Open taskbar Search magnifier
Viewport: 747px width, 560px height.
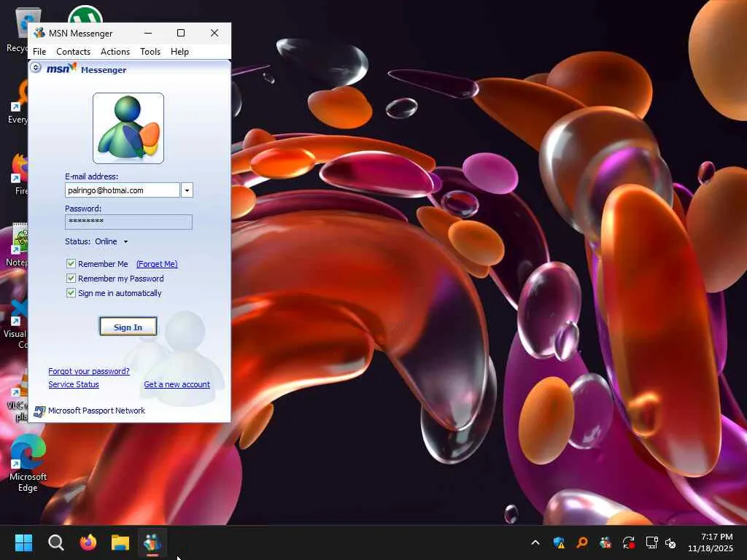coord(55,542)
